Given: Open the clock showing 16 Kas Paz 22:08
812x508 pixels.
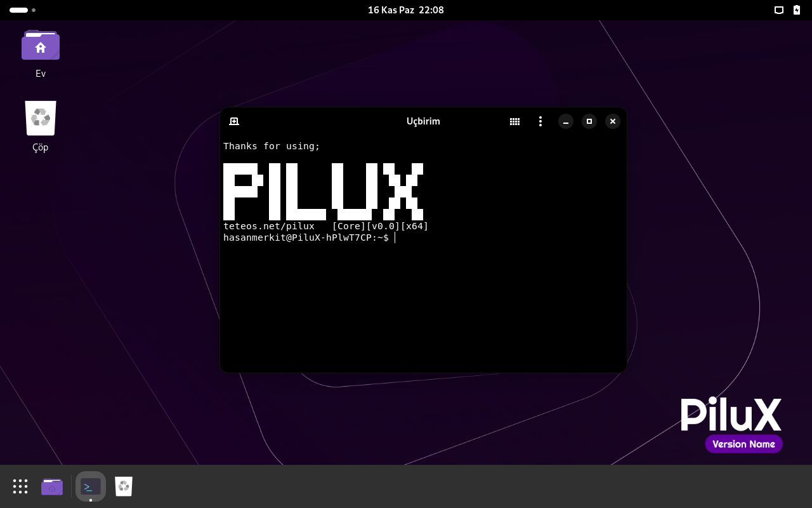Looking at the screenshot, I should click(406, 10).
